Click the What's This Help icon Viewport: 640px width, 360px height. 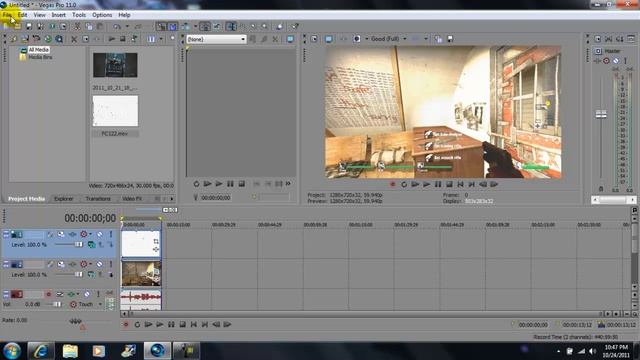tap(295, 27)
